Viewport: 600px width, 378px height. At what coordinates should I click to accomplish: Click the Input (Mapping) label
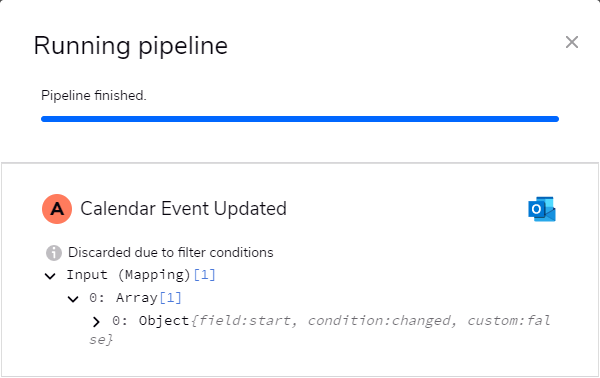pyautogui.click(x=129, y=275)
